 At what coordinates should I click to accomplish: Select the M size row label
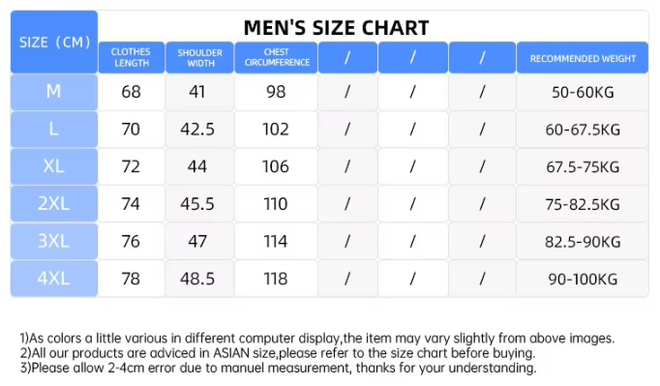point(54,92)
